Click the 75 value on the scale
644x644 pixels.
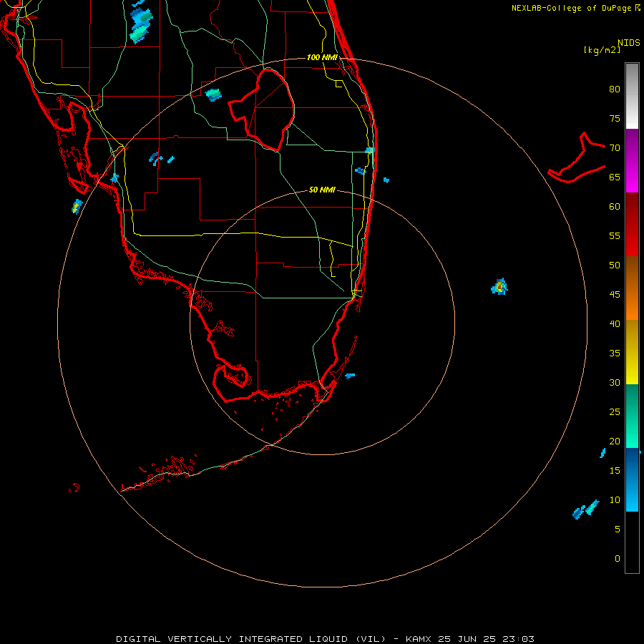(x=615, y=118)
